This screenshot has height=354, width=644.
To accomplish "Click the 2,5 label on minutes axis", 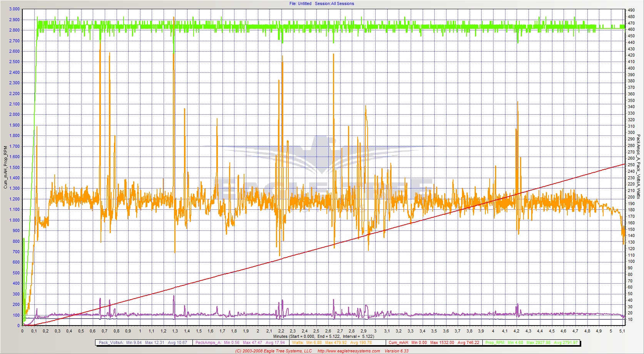I will click(316, 331).
